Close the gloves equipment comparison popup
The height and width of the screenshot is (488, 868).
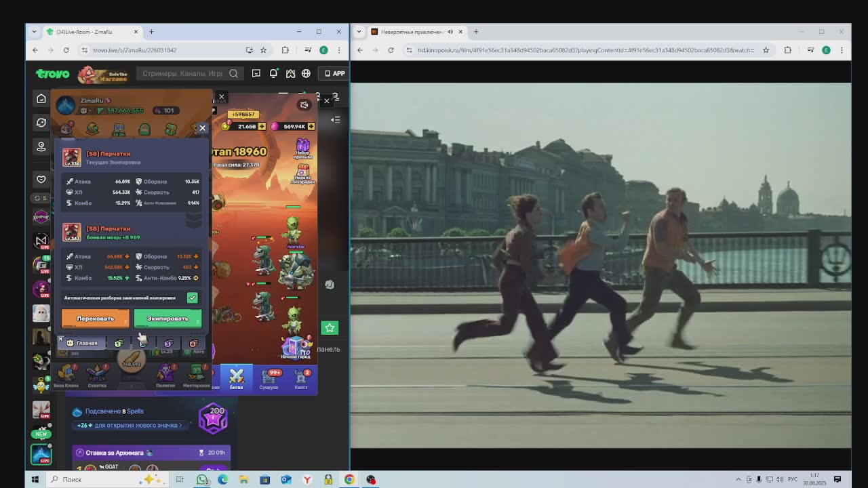(202, 127)
